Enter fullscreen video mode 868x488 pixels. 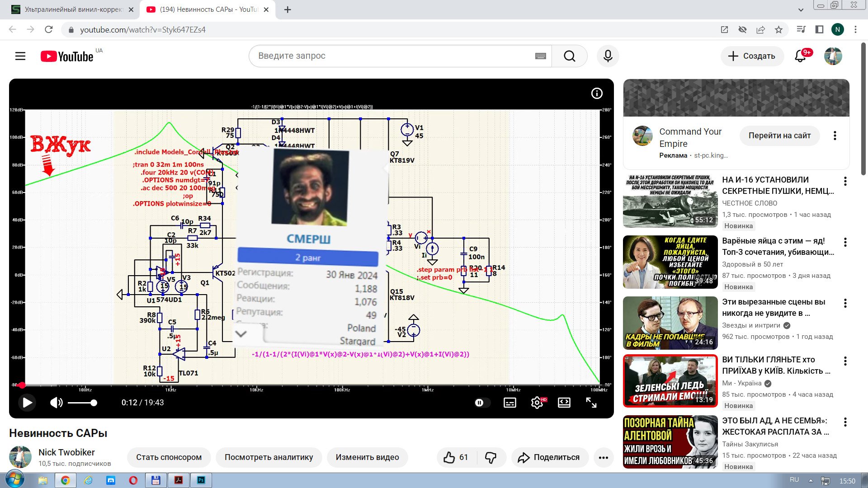pyautogui.click(x=591, y=403)
